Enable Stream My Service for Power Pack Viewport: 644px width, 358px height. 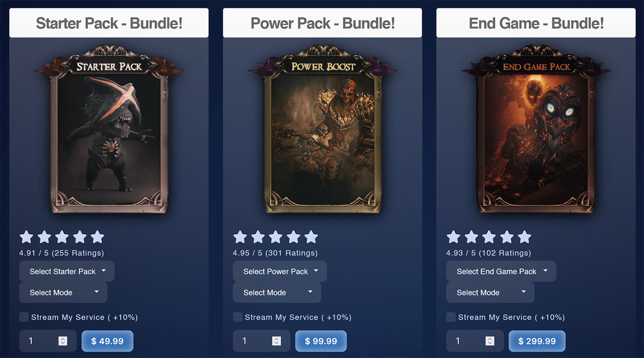tap(237, 317)
